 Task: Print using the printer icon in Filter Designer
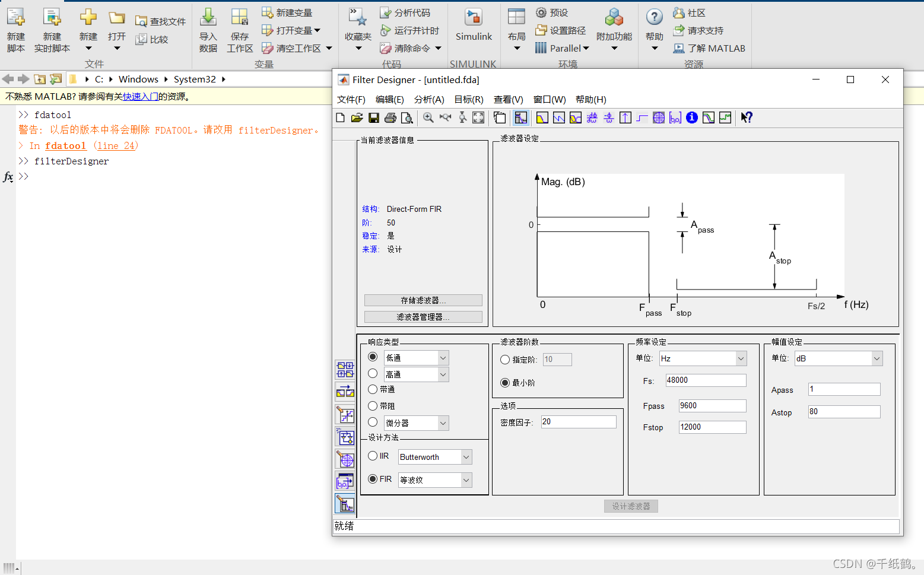point(390,117)
